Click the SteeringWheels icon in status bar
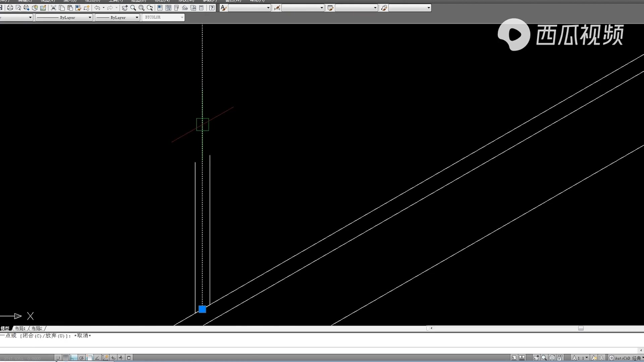Viewport: 644px width, 362px height. tap(552, 358)
